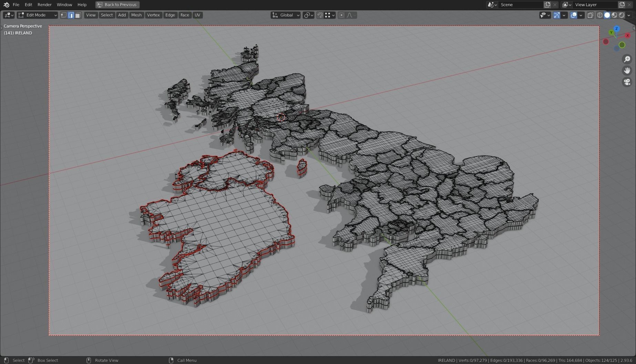Viewport: 636px width, 364px height.
Task: Open the Global transform orientation dropdown
Action: (286, 15)
